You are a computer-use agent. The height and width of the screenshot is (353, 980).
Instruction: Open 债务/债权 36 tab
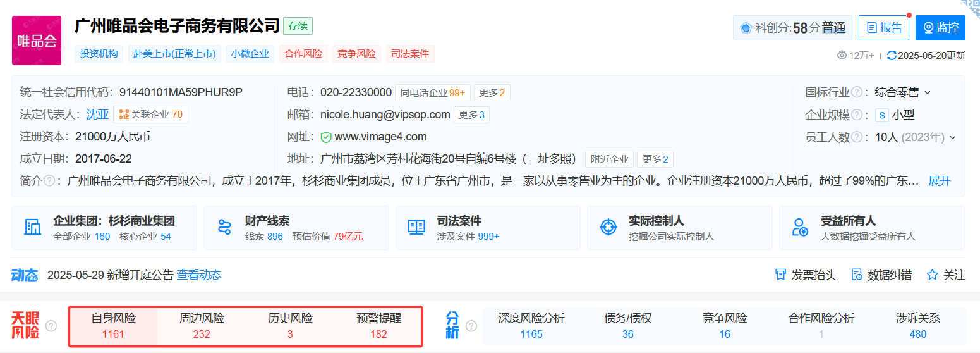click(x=627, y=326)
